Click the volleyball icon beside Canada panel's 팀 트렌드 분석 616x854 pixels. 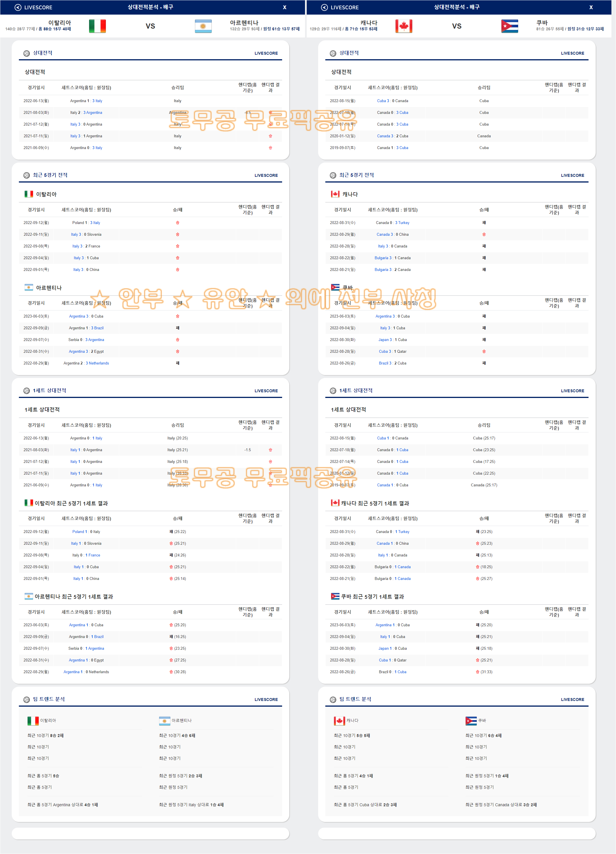click(333, 700)
